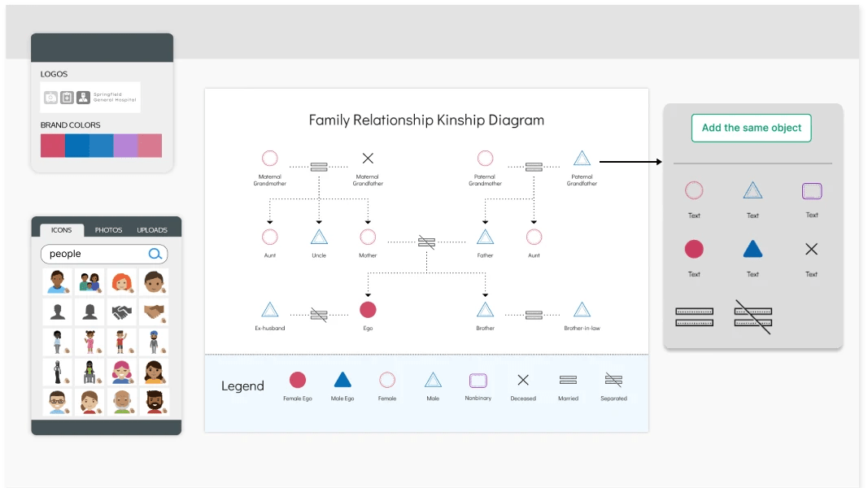This screenshot has width=868, height=488.
Task: Switch to the PHOTOS tab
Action: pos(109,229)
